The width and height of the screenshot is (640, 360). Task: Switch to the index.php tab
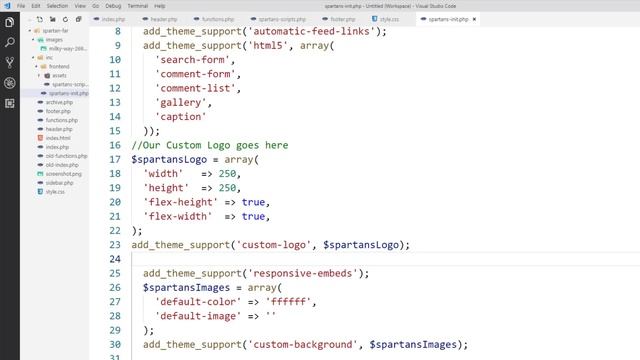(x=113, y=19)
